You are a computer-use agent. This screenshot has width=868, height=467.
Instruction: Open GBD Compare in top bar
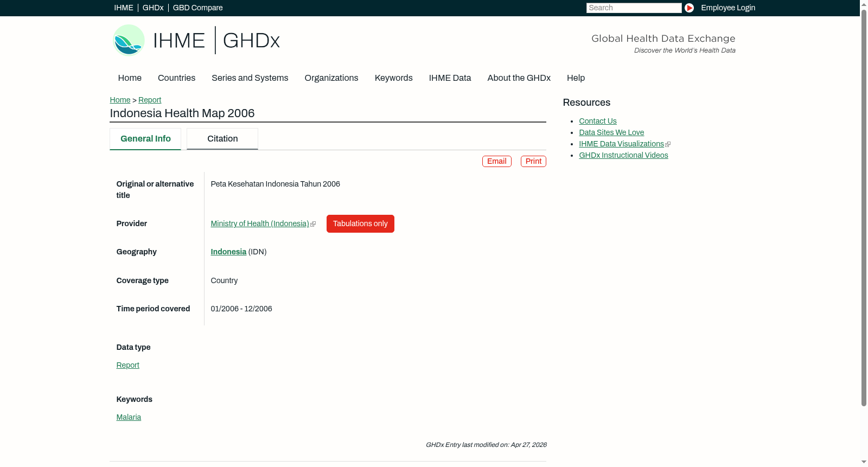(x=197, y=8)
